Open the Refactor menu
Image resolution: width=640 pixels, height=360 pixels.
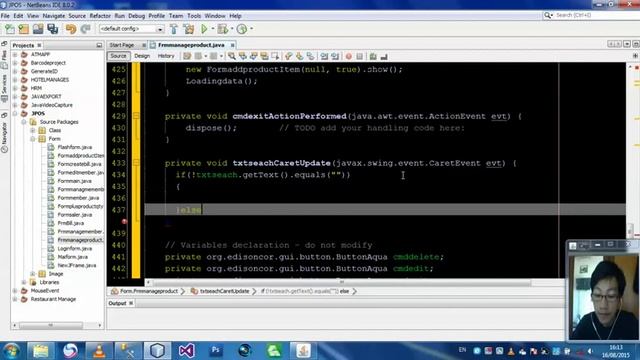[x=100, y=16]
